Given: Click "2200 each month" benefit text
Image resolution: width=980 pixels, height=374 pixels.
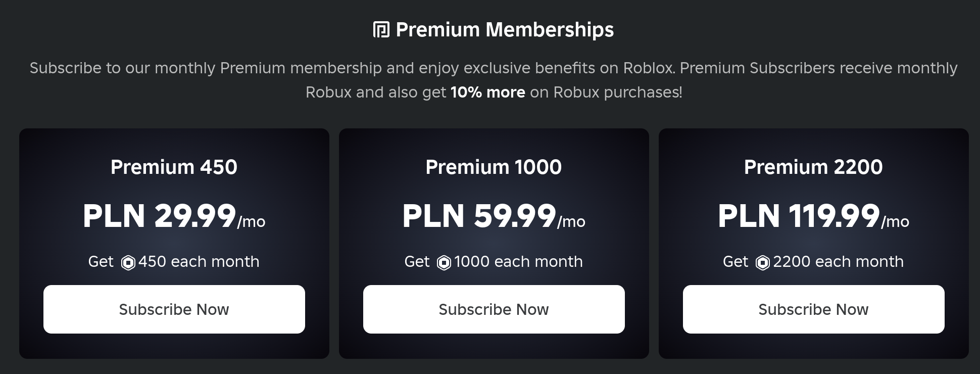Looking at the screenshot, I should tap(838, 262).
